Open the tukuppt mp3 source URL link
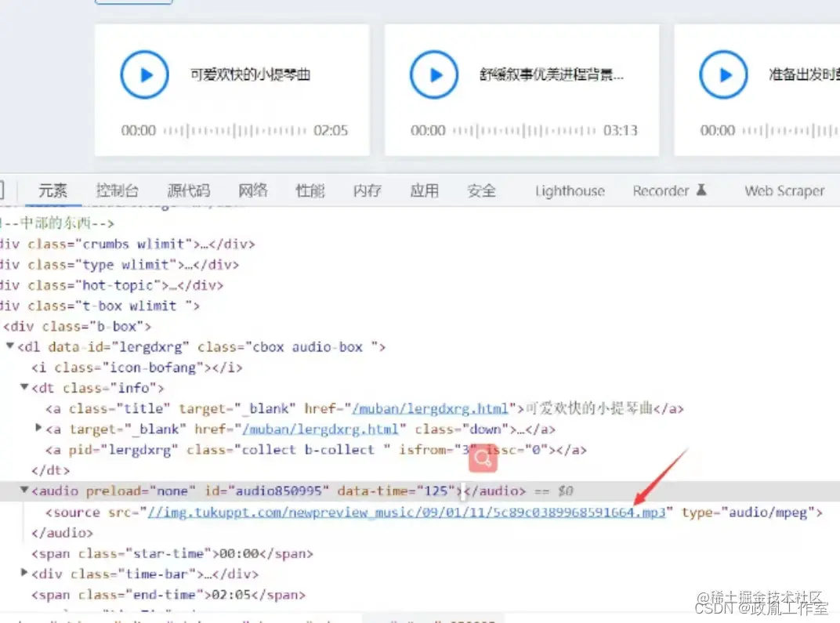The height and width of the screenshot is (623, 840). [406, 512]
